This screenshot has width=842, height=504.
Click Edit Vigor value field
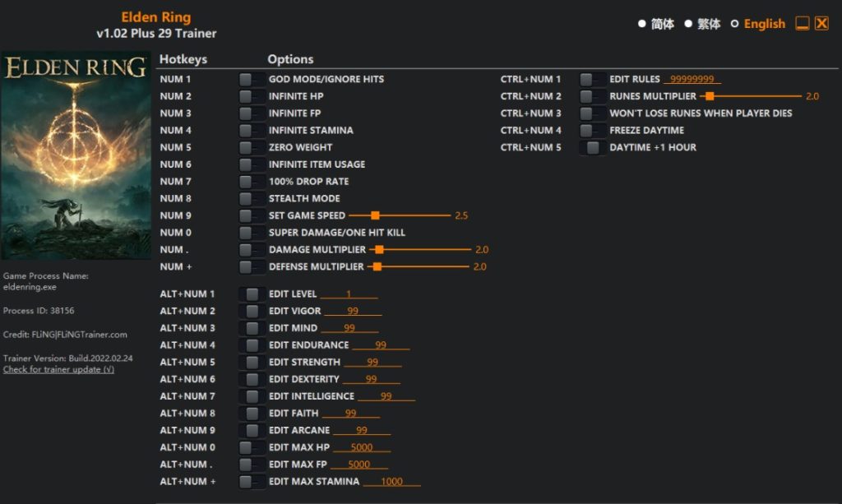(x=353, y=312)
